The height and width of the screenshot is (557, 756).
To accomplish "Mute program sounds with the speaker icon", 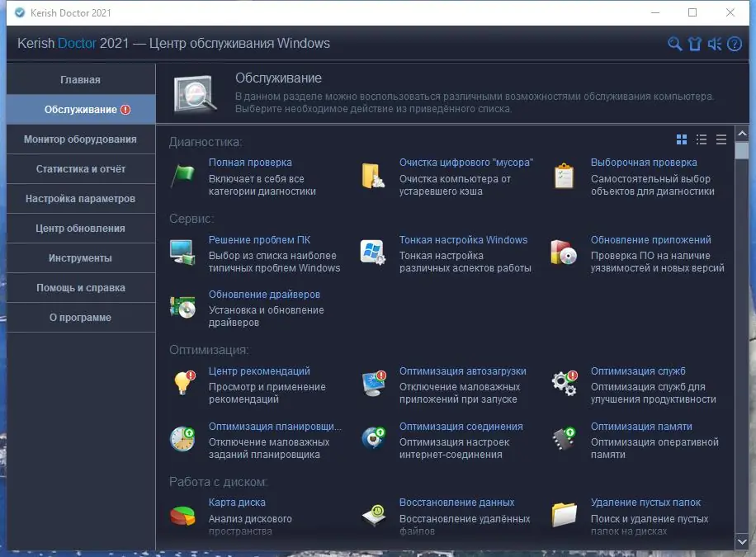I will [715, 43].
